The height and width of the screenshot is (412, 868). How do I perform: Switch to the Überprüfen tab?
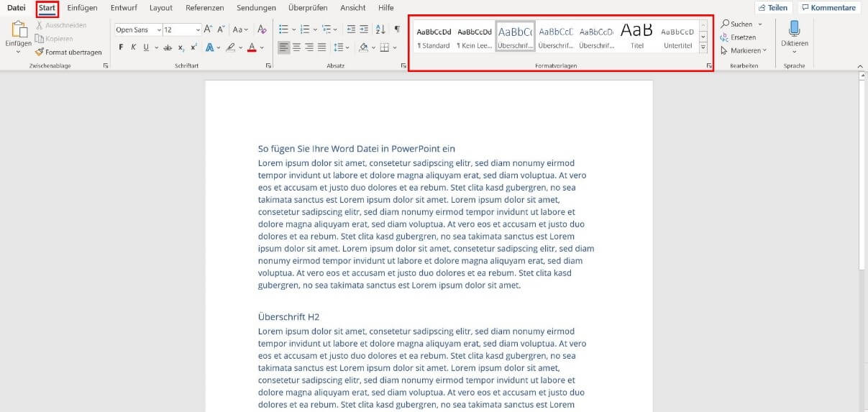tap(308, 8)
